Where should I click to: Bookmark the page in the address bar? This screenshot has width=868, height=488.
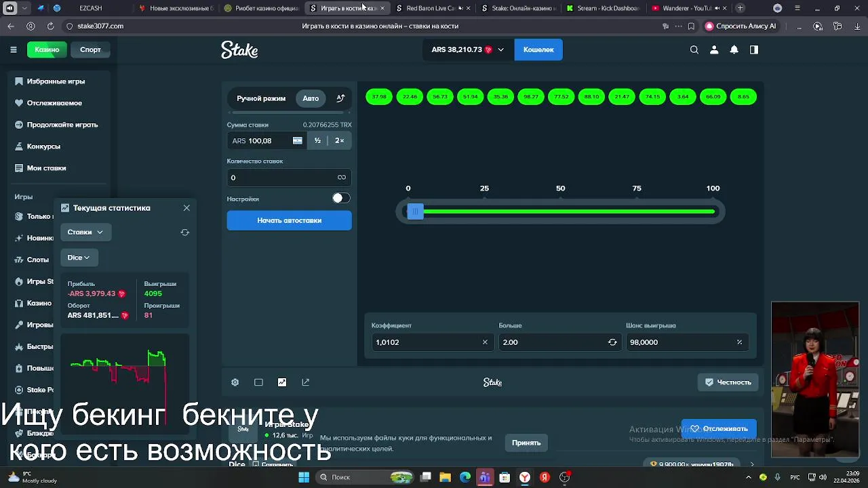point(691,26)
